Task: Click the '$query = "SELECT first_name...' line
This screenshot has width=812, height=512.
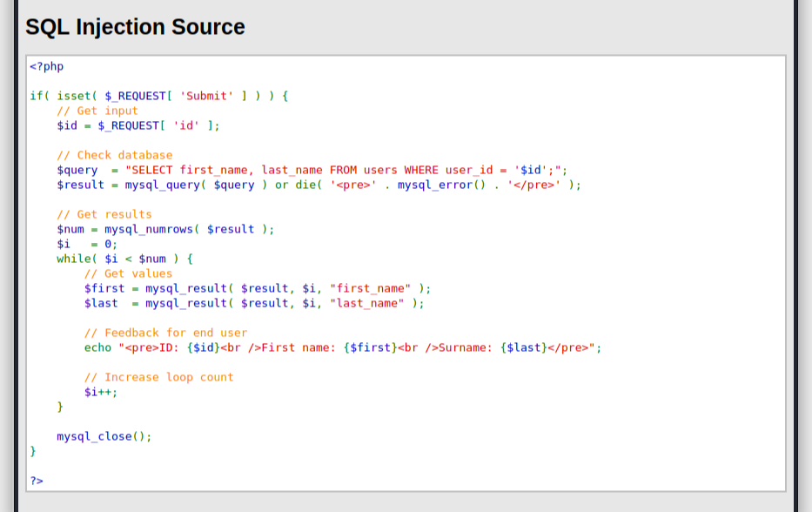Action: [312, 170]
